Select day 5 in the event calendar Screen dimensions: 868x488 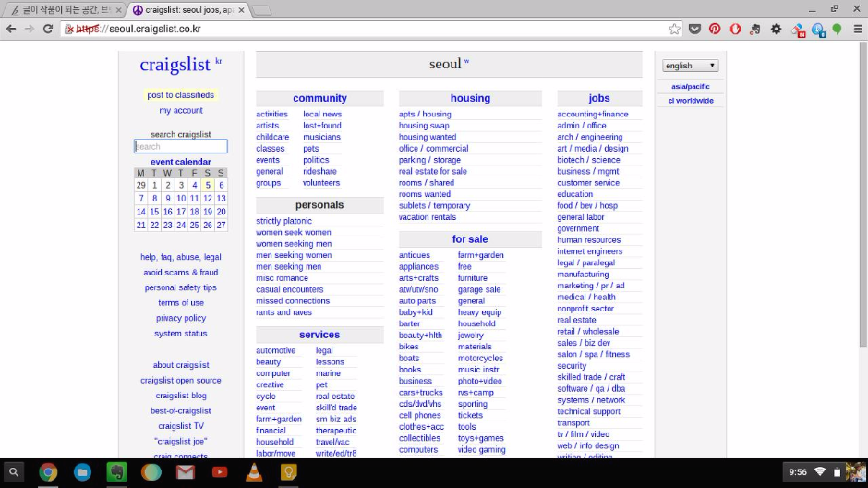pyautogui.click(x=208, y=185)
